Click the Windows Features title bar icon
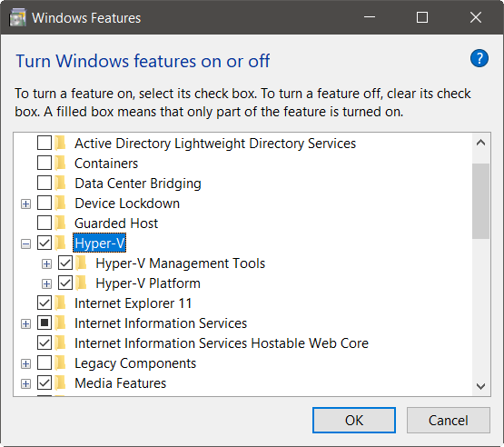This screenshot has width=504, height=447. pos(17,17)
